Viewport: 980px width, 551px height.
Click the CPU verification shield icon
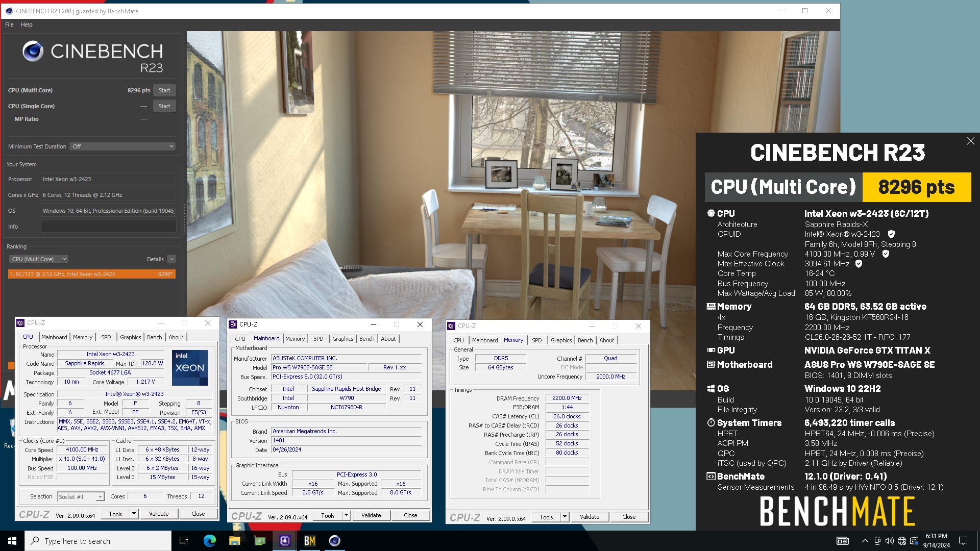[891, 234]
